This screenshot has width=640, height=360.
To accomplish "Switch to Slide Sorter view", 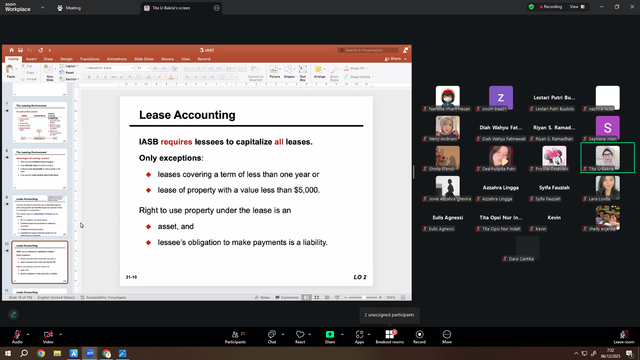I will click(317, 298).
